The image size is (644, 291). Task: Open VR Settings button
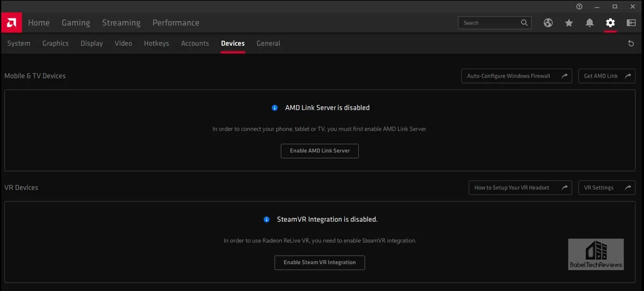click(x=607, y=188)
